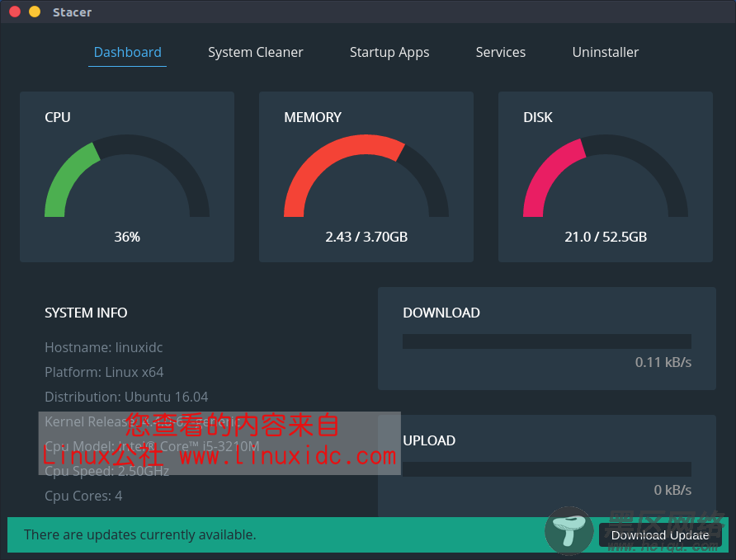Click the MEMORY card title

[x=313, y=117]
